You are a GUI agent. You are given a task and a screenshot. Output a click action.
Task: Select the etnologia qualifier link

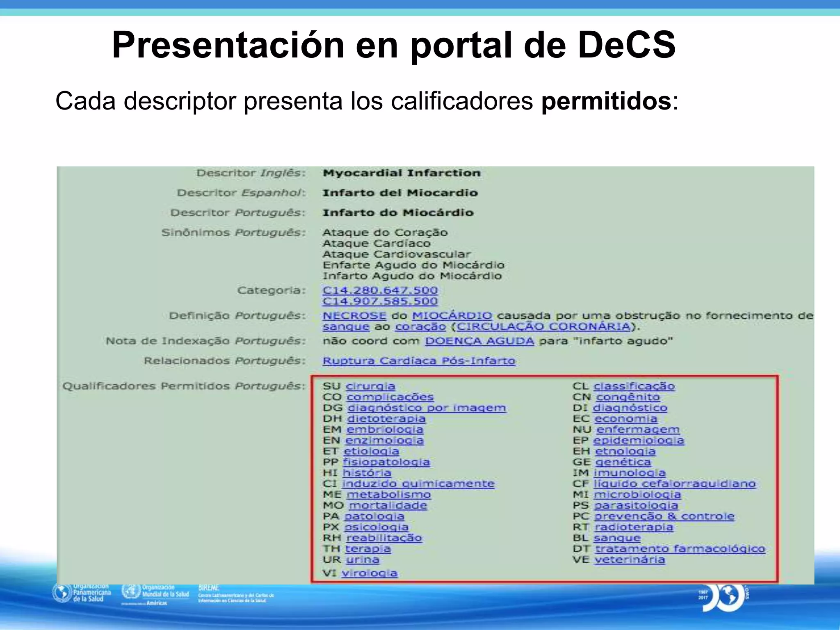pyautogui.click(x=625, y=452)
